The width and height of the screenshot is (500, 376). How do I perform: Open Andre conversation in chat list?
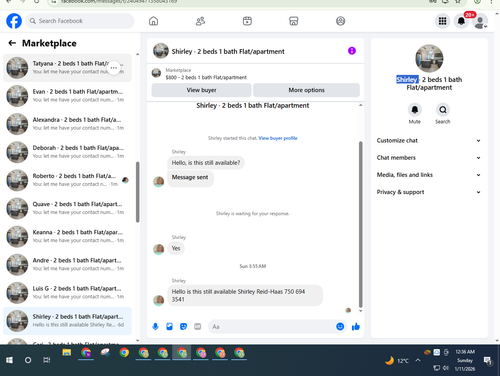click(x=67, y=264)
